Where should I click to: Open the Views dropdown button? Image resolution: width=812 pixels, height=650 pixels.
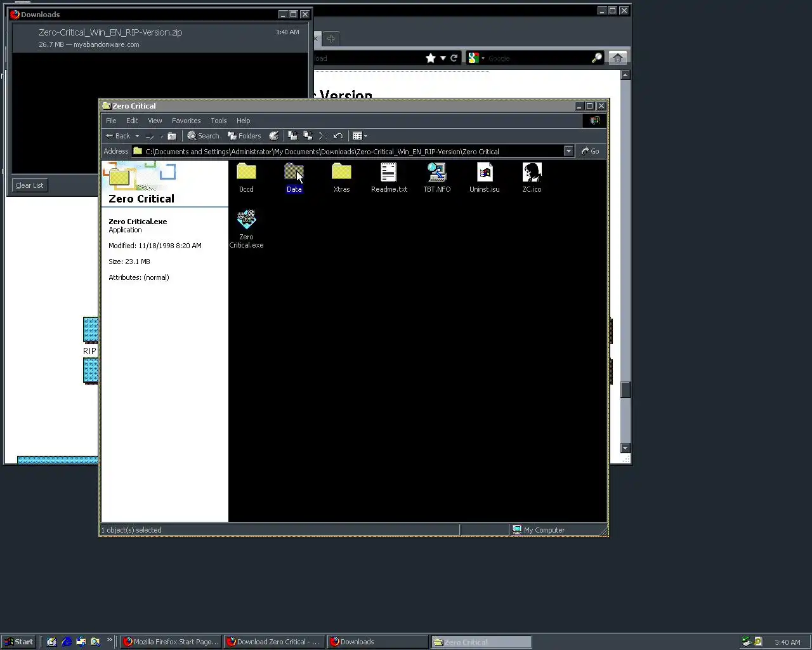(x=360, y=136)
